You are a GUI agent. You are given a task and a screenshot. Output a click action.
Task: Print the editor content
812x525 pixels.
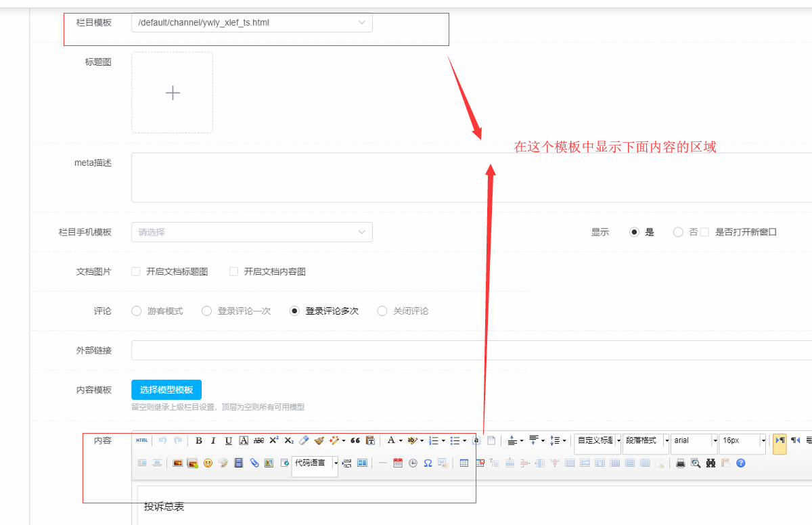[680, 463]
